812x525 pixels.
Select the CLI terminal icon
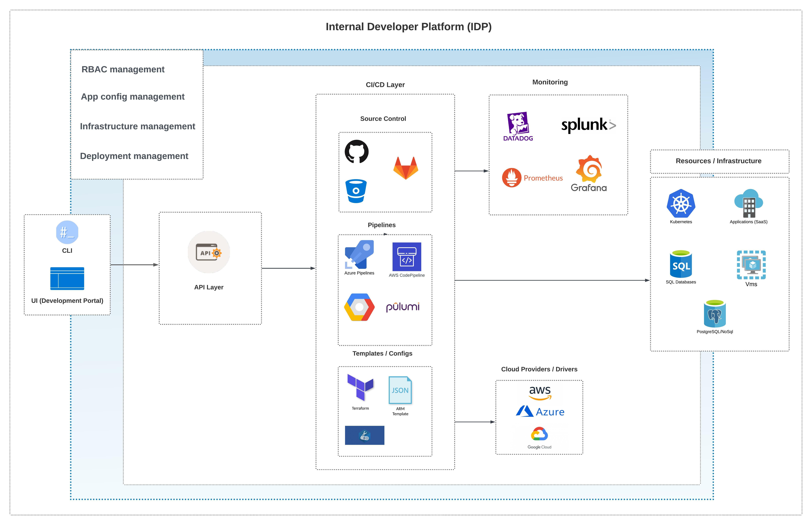tap(67, 232)
